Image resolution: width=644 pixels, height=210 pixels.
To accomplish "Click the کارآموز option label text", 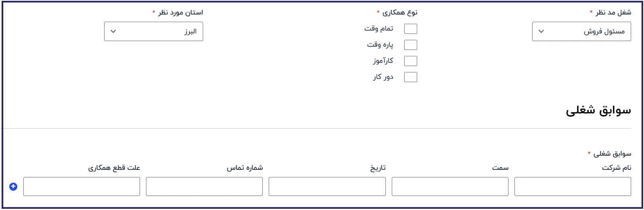I will pos(383,61).
